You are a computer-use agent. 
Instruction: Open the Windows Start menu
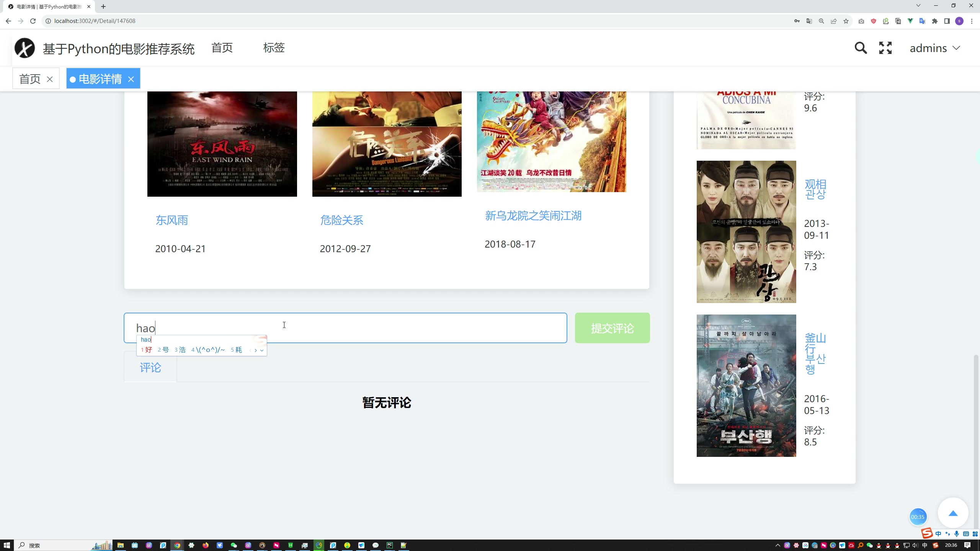(x=7, y=545)
